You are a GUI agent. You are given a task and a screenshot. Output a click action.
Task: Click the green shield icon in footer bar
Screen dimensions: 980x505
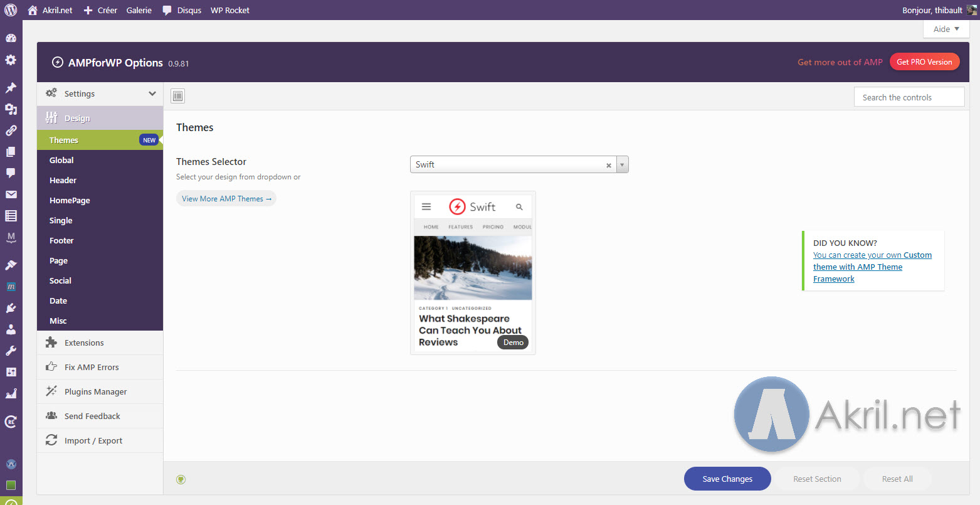[181, 479]
